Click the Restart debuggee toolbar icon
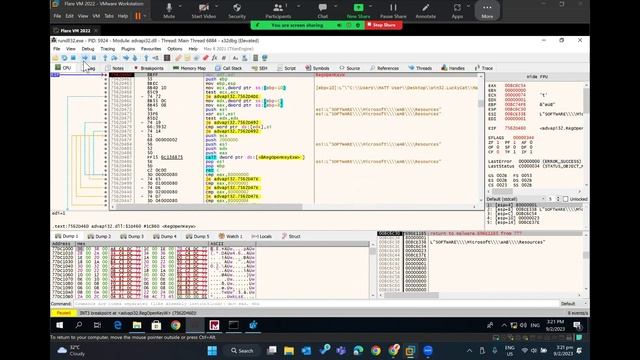 coord(64,58)
